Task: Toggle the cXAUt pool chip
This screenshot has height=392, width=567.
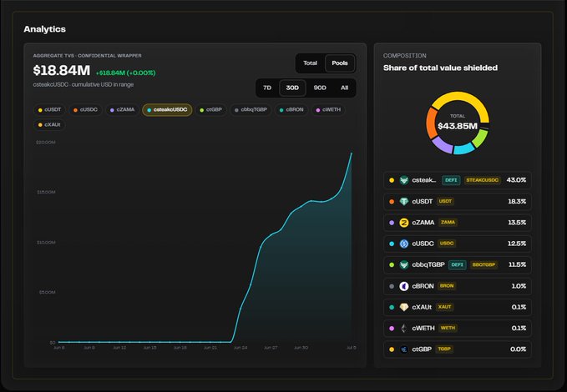Action: coord(49,125)
